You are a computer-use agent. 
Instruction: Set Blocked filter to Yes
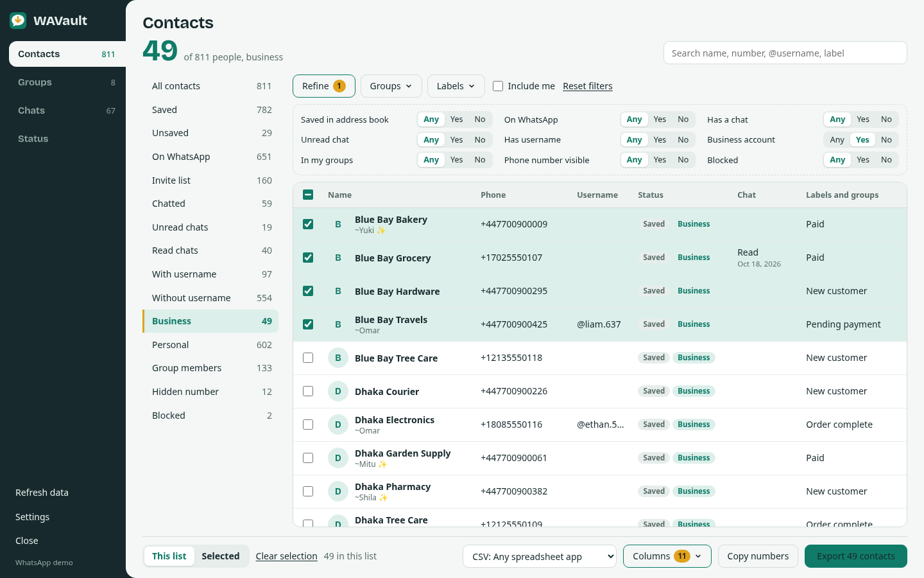(x=863, y=160)
